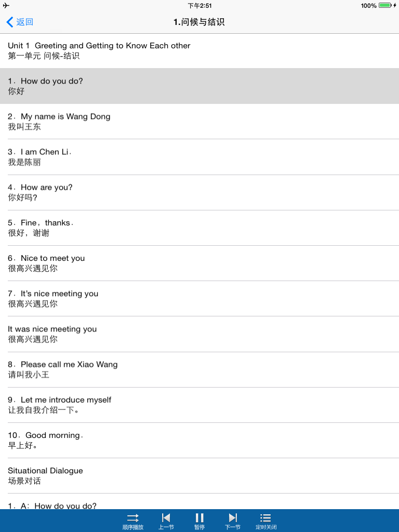Choose 'Fine, thanks' sentence
The height and width of the screenshot is (532, 399).
(199, 228)
